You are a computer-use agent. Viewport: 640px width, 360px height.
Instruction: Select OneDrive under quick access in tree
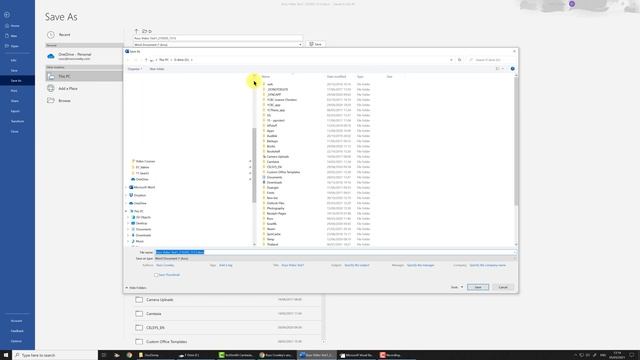(x=142, y=179)
